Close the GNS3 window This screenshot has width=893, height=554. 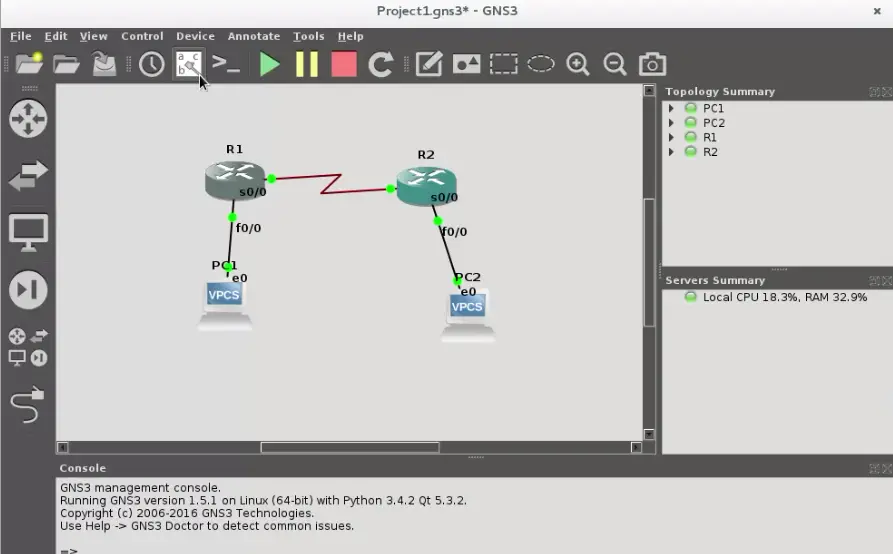(x=877, y=11)
